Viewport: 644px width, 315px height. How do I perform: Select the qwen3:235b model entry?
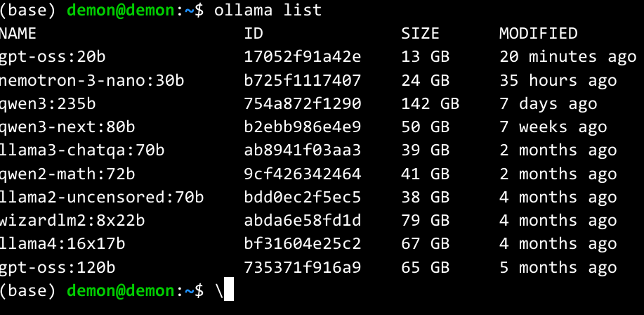coord(48,103)
